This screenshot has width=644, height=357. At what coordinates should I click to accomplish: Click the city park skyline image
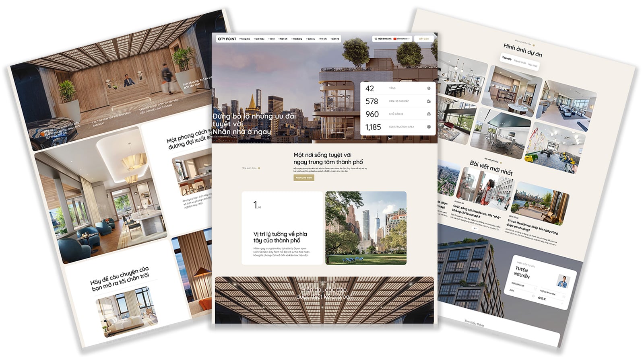(x=365, y=228)
